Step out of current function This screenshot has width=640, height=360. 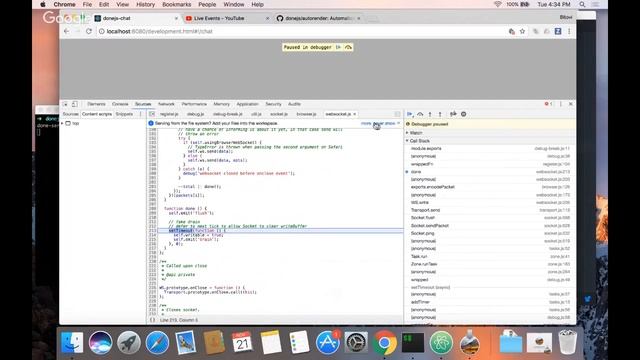pos(440,114)
